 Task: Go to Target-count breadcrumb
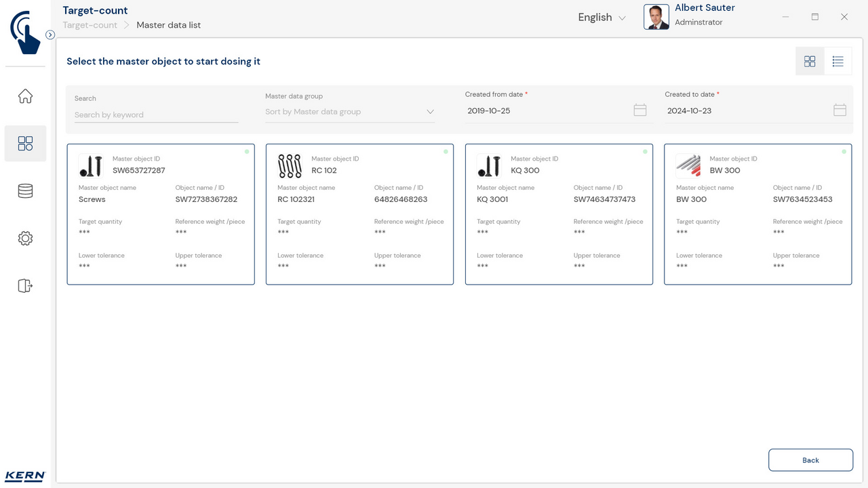point(90,25)
